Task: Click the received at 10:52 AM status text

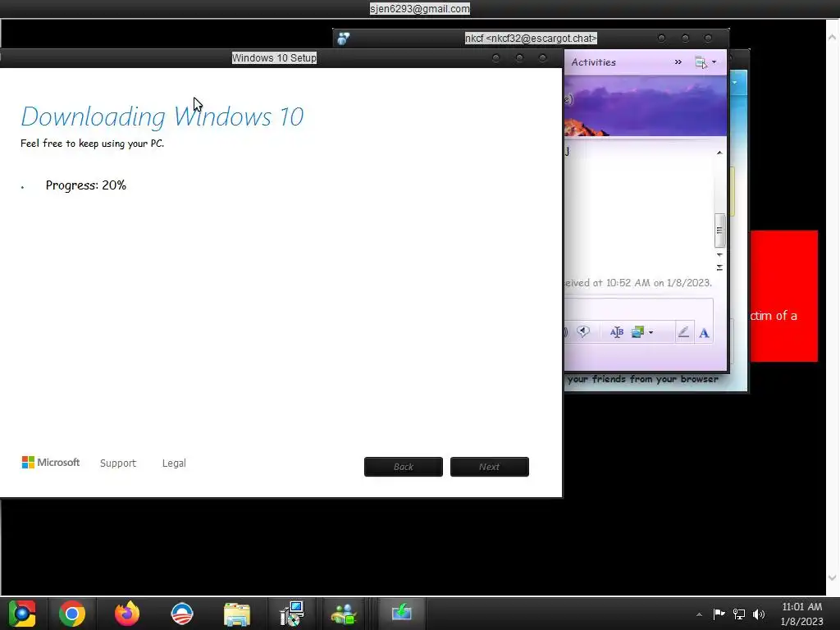Action: pyautogui.click(x=638, y=283)
